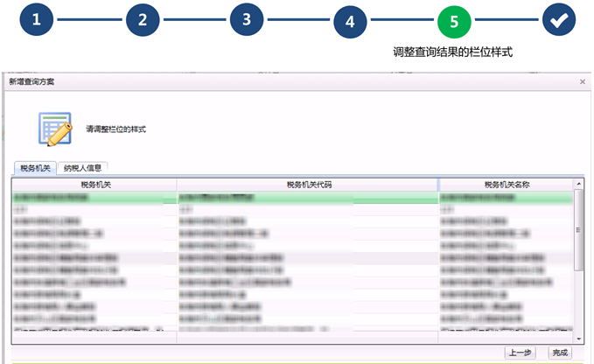The height and width of the screenshot is (364, 594).
Task: Select the 税务机关名称 column header
Action: [507, 185]
